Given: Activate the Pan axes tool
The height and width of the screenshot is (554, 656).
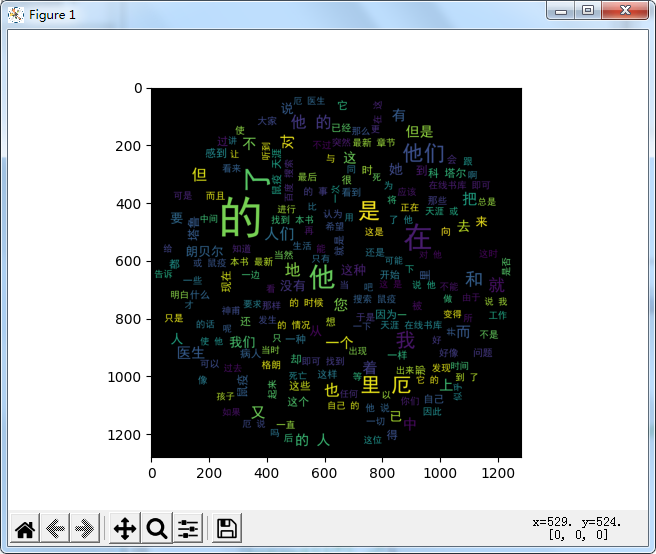Looking at the screenshot, I should pyautogui.click(x=125, y=528).
